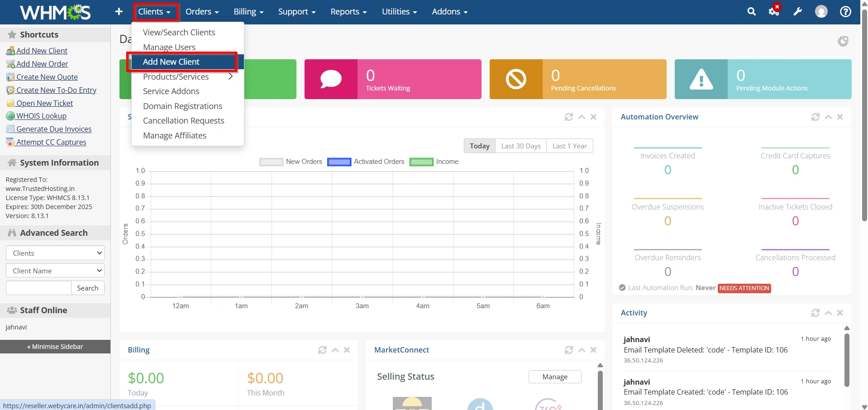Close the system overview chart widget
The width and height of the screenshot is (868, 410).
click(593, 117)
